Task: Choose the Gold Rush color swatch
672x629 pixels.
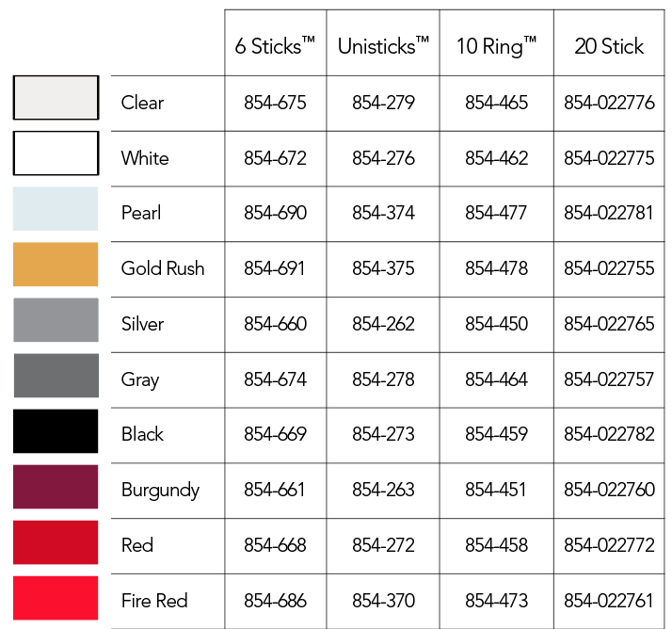Action: pyautogui.click(x=56, y=264)
